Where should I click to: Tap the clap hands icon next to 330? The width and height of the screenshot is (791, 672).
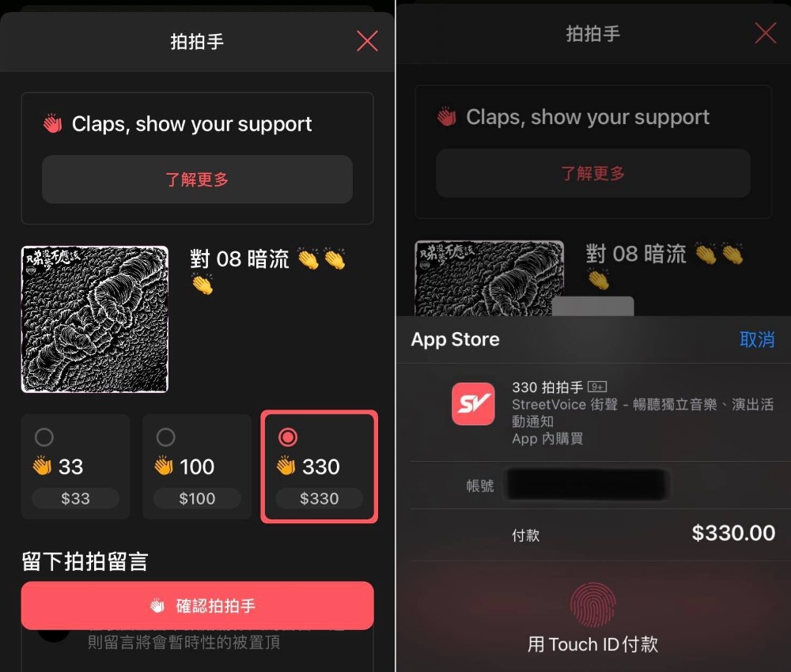point(286,466)
